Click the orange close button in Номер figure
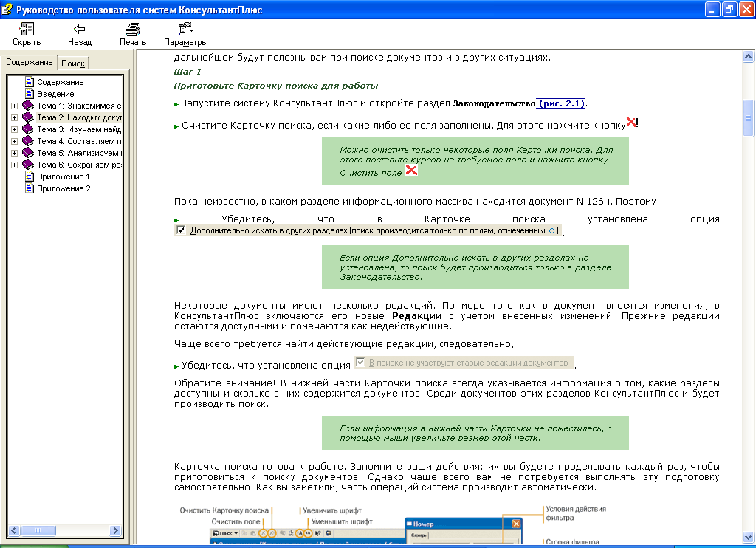 click(516, 524)
